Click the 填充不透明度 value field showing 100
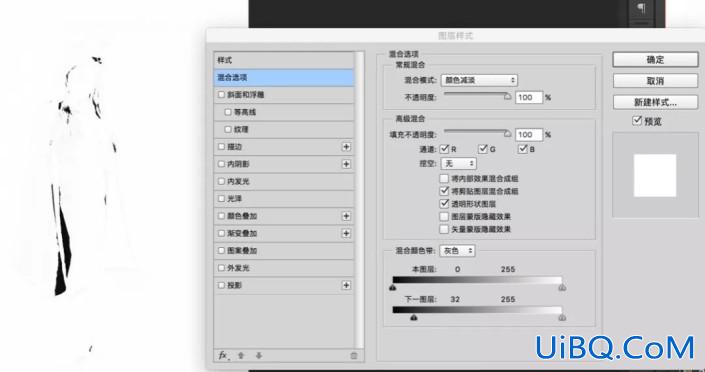Image resolution: width=705 pixels, height=372 pixels. 529,134
